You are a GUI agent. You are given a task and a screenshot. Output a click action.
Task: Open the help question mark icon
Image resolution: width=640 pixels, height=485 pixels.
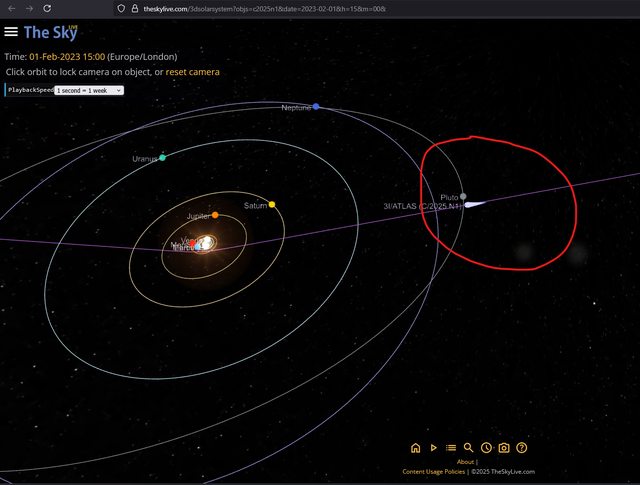pos(522,448)
